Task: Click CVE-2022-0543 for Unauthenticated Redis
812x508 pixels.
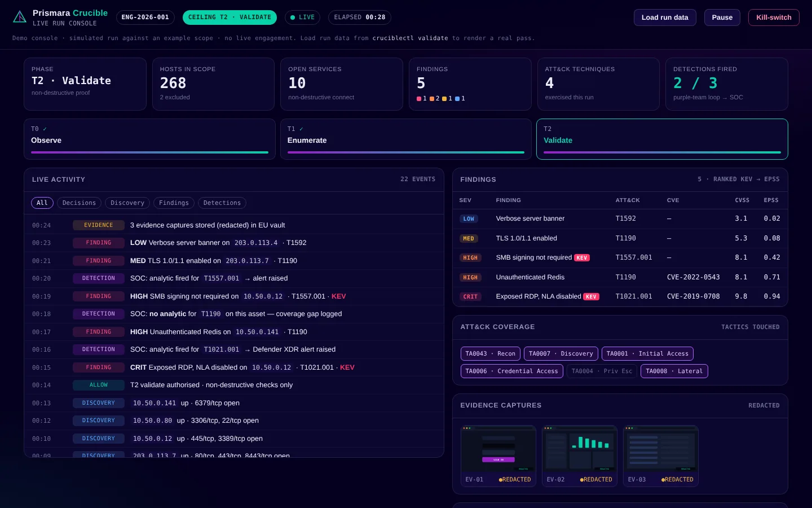Action: pos(694,277)
